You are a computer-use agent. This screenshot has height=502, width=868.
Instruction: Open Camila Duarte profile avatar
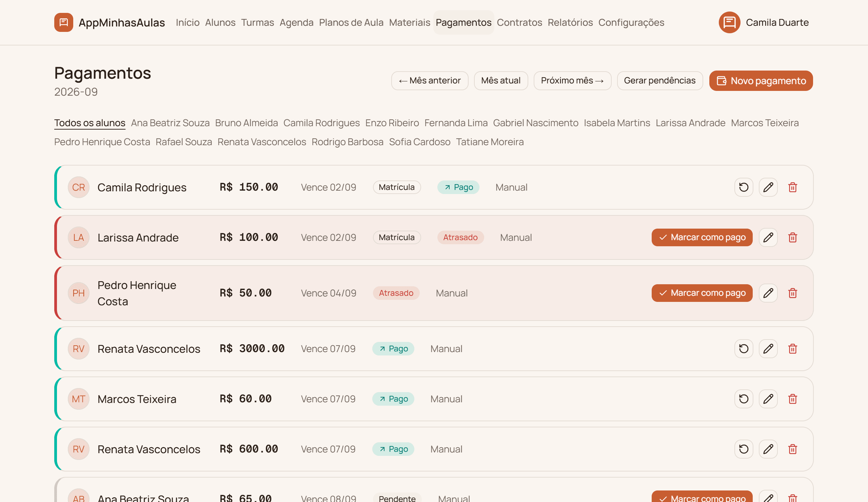click(x=729, y=22)
